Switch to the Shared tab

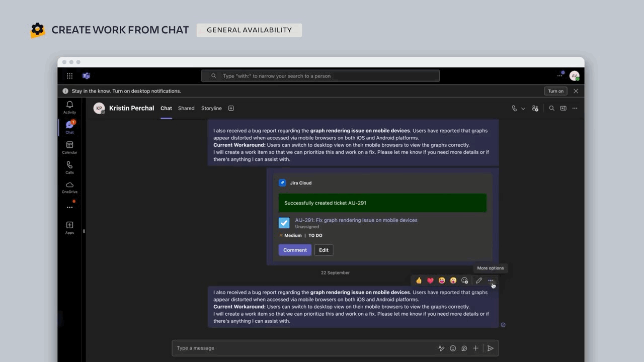pyautogui.click(x=186, y=108)
